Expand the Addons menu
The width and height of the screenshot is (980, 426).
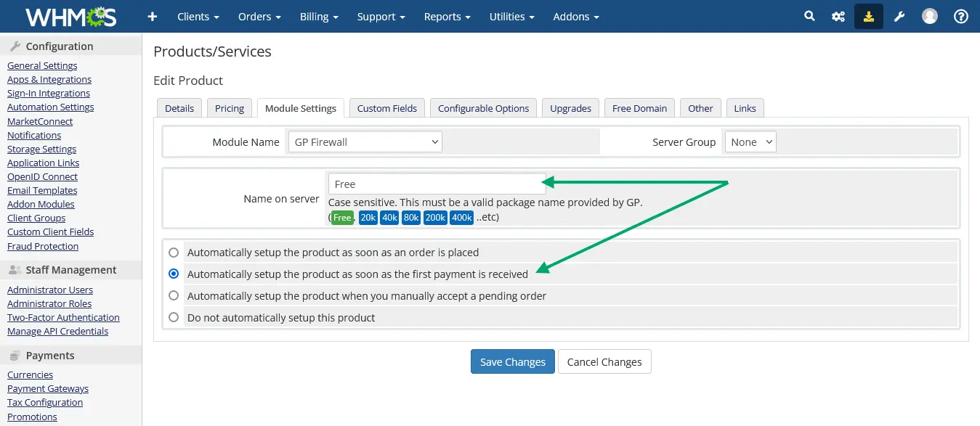coord(577,16)
